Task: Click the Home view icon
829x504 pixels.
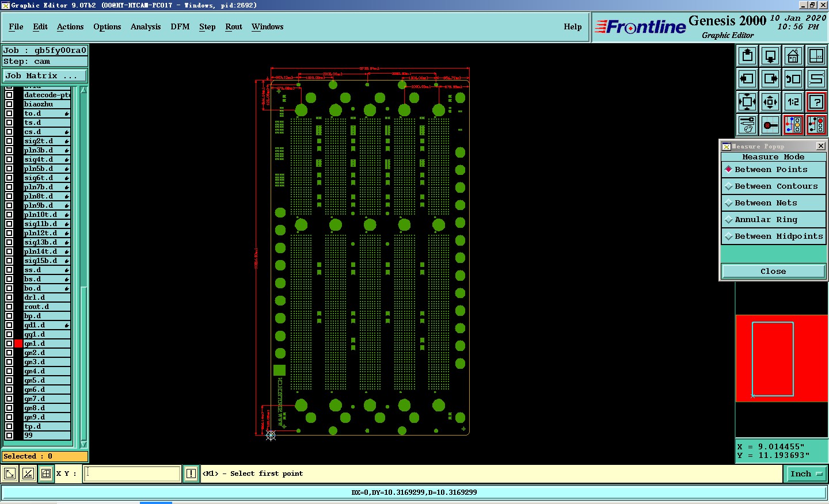Action: (x=793, y=56)
